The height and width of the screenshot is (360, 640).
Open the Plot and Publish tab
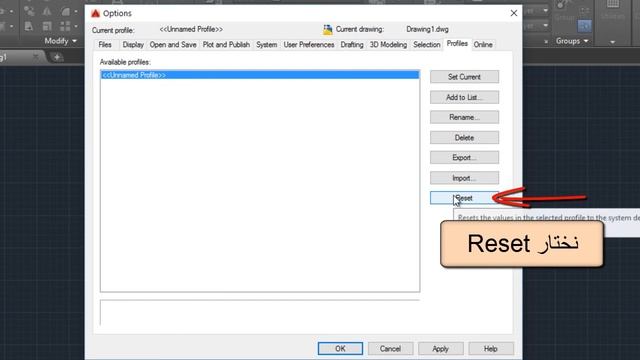[226, 44]
